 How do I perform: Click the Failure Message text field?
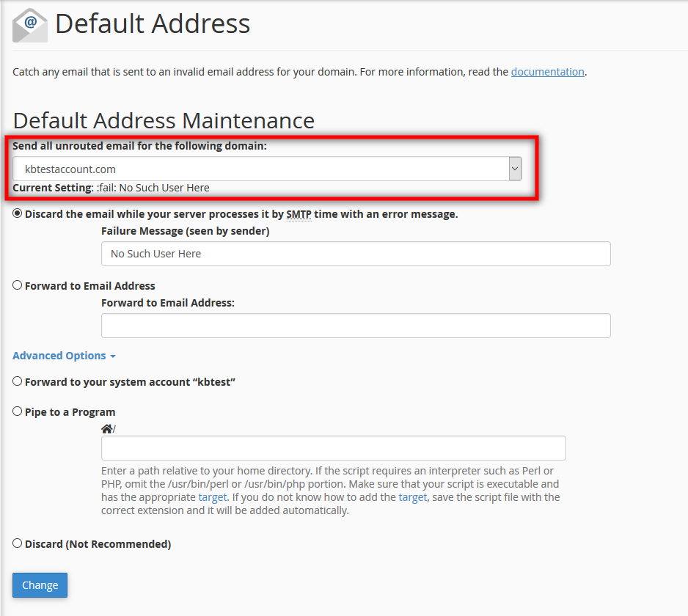[x=356, y=254]
